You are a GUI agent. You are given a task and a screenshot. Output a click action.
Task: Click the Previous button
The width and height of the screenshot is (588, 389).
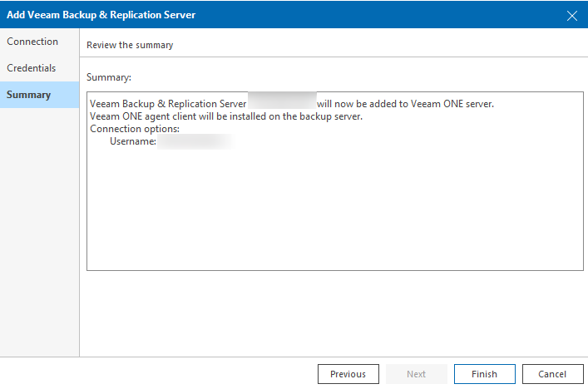point(348,374)
